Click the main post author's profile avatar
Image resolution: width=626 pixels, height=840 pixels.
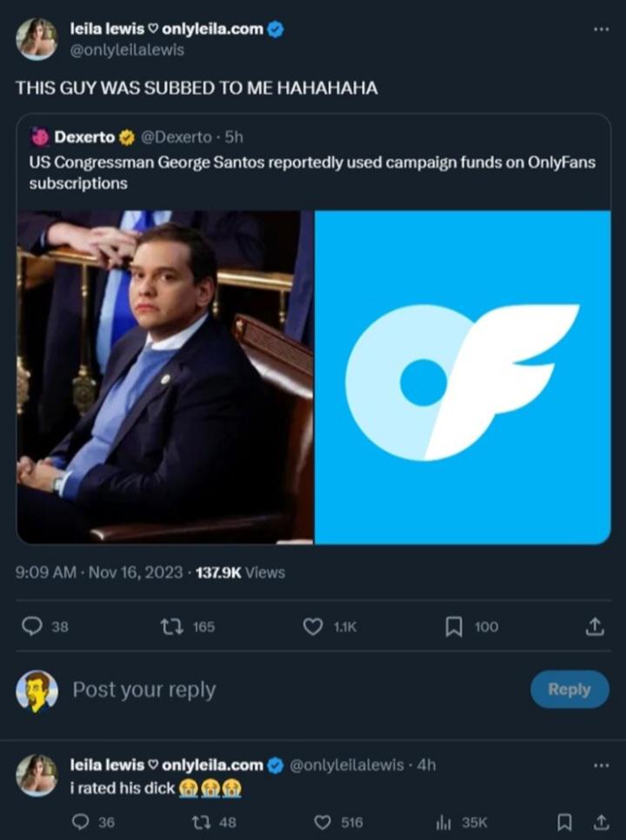point(37,39)
